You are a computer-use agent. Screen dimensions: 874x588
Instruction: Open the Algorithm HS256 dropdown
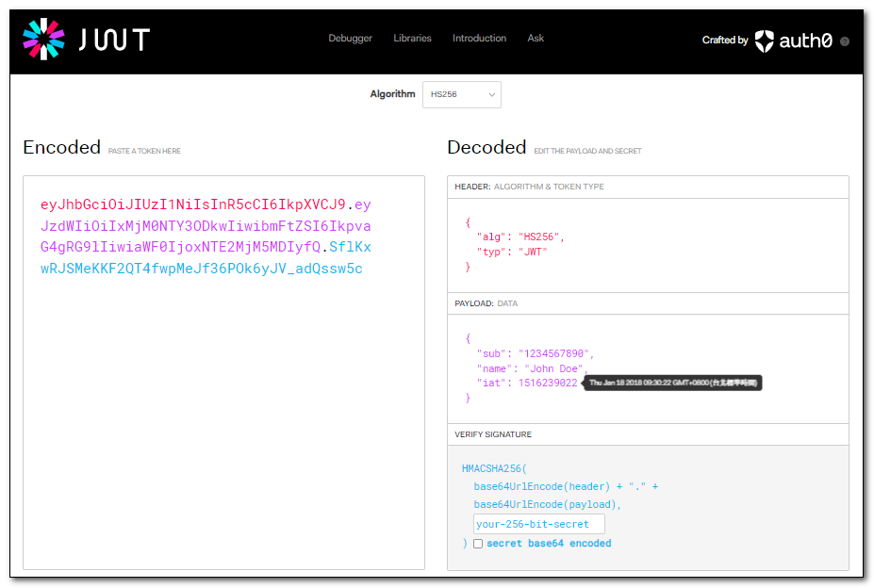tap(462, 94)
